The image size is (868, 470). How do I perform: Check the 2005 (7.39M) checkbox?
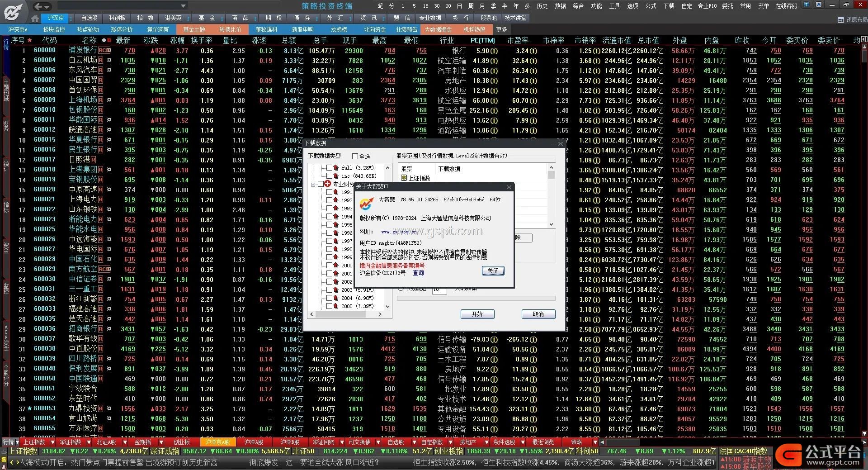(x=329, y=306)
